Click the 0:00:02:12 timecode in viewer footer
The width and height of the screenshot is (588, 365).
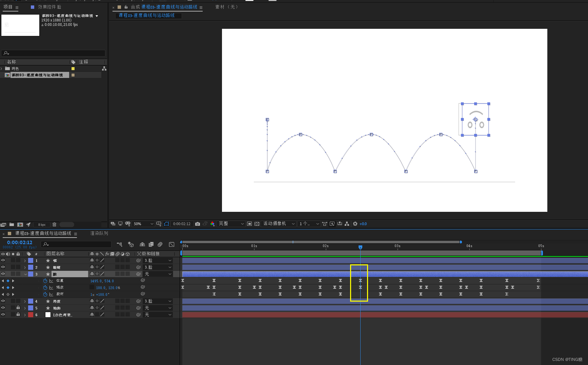(x=182, y=224)
